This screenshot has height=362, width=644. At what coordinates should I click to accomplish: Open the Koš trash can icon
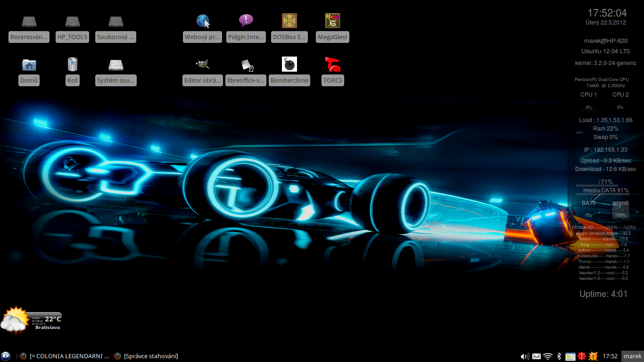pos(72,65)
